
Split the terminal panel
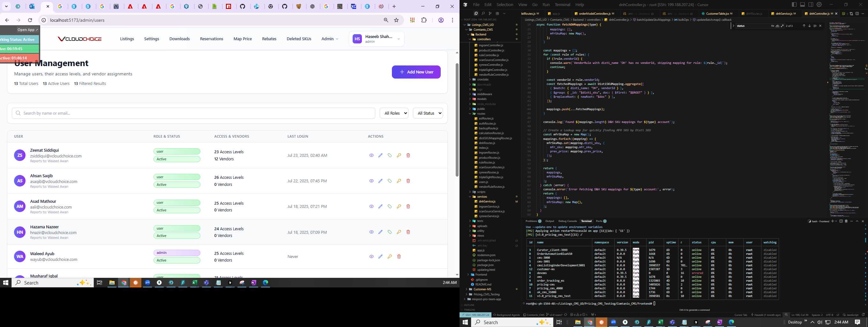[x=841, y=221]
